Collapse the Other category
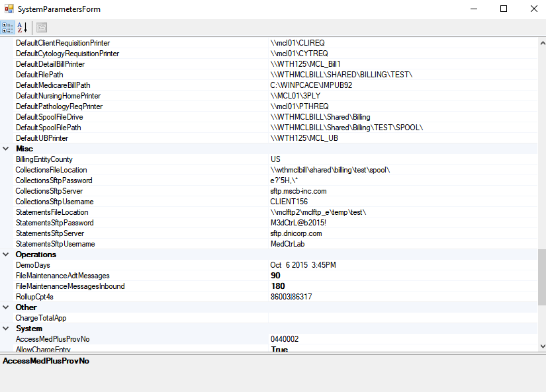 pyautogui.click(x=6, y=307)
